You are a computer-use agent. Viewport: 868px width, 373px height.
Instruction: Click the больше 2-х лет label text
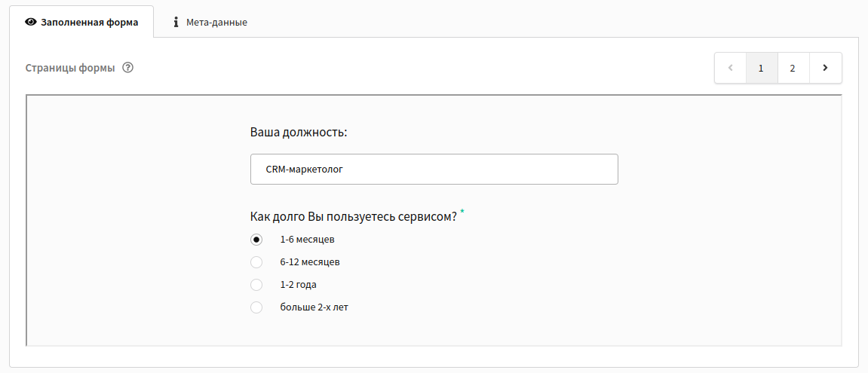314,307
